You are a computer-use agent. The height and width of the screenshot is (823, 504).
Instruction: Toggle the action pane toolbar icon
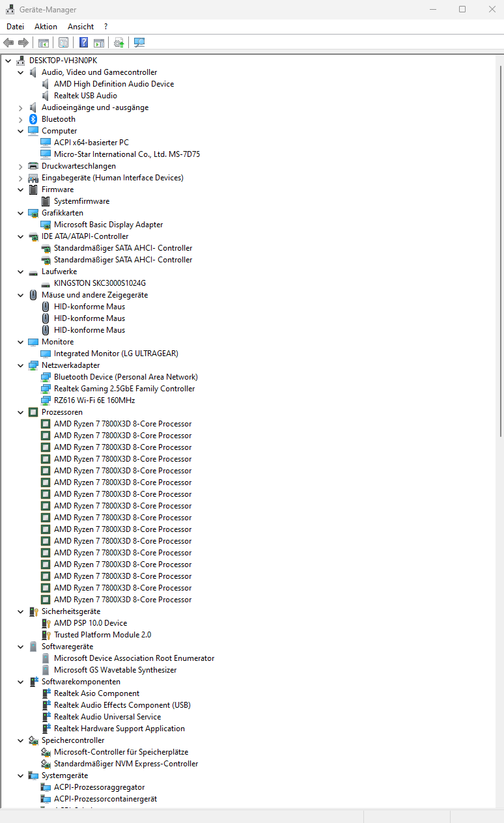[98, 43]
